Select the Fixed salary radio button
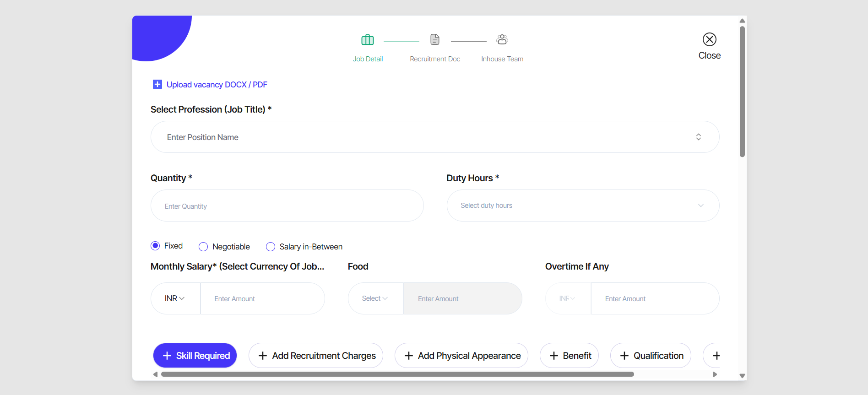 (156, 246)
